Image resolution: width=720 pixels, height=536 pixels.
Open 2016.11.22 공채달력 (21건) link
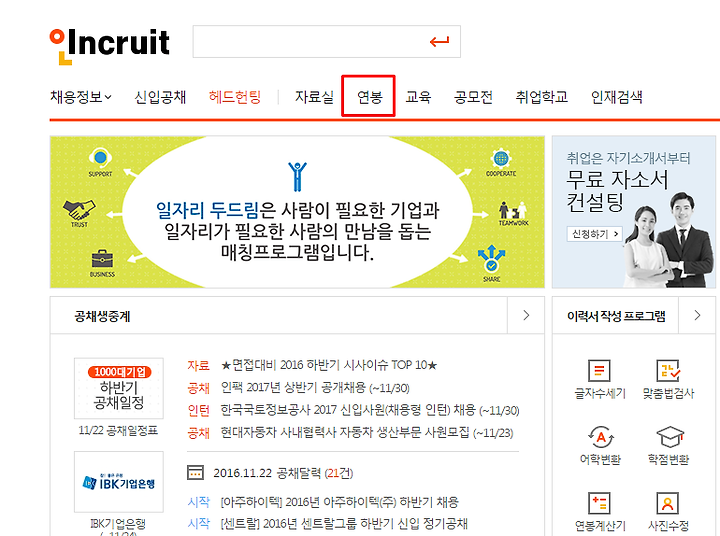tap(283, 473)
